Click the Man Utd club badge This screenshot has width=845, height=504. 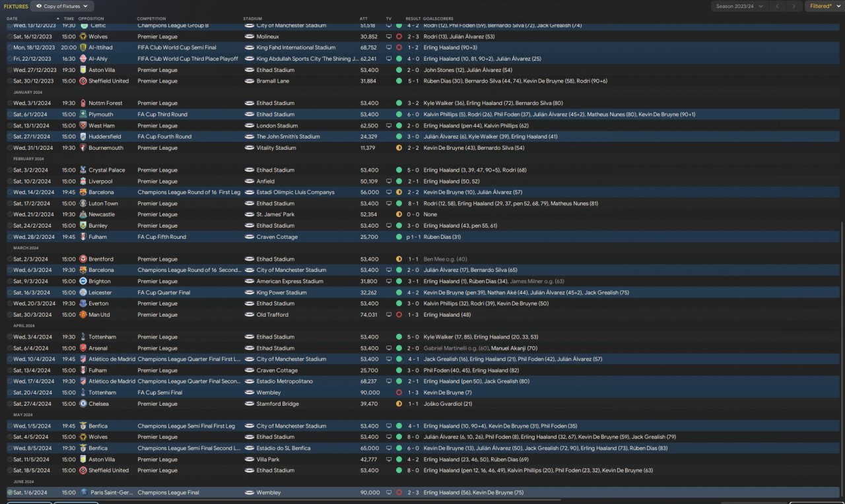tap(83, 315)
